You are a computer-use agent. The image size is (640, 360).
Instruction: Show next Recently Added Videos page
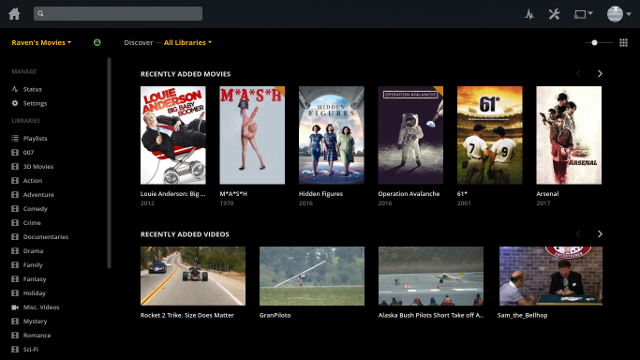600,234
